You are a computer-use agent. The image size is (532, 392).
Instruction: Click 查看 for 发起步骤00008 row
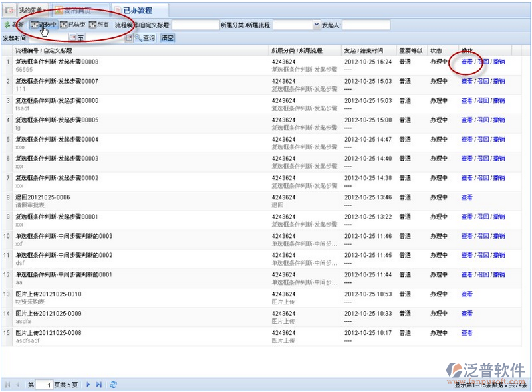pos(467,62)
